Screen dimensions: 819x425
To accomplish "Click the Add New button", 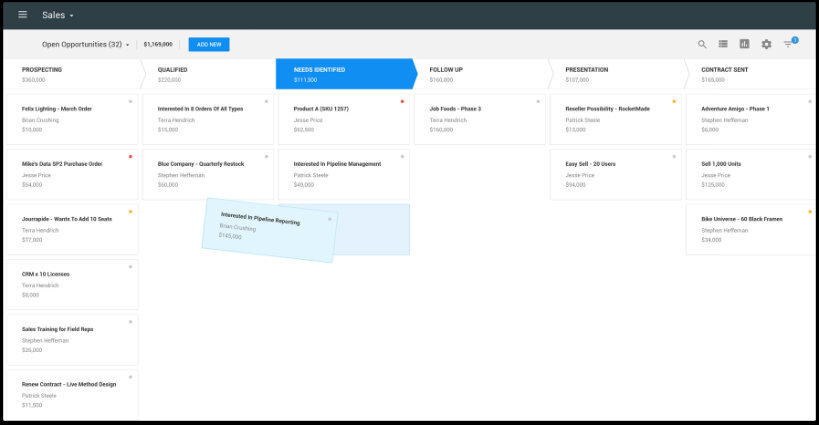I will point(209,44).
